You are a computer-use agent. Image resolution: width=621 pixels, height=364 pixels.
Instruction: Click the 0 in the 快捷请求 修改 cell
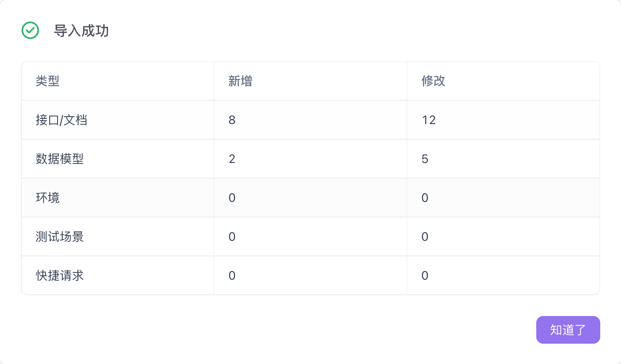(x=424, y=275)
